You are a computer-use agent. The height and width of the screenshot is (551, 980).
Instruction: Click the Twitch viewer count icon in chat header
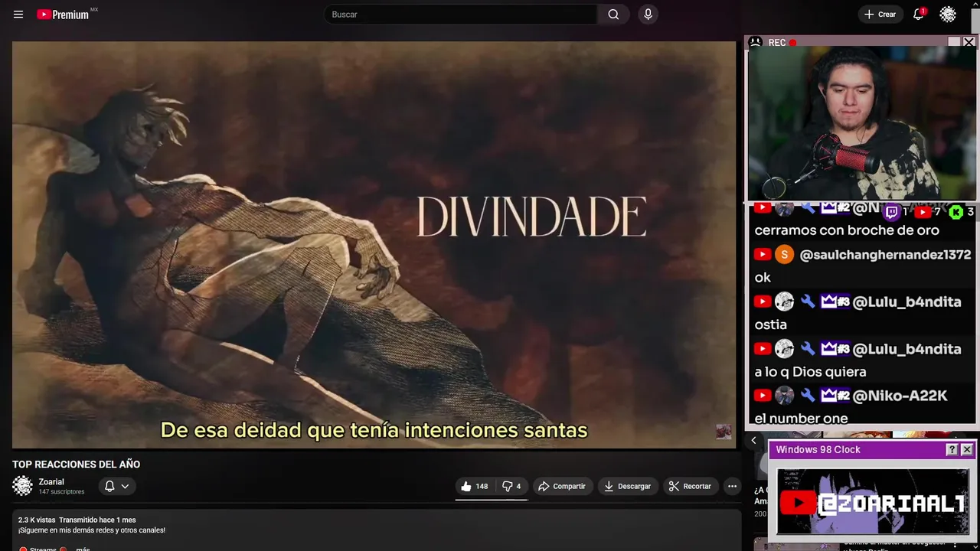click(891, 212)
